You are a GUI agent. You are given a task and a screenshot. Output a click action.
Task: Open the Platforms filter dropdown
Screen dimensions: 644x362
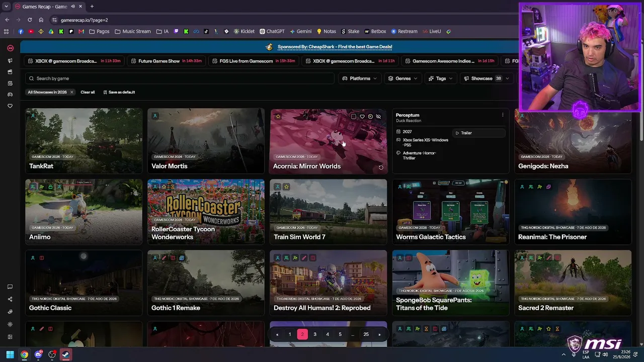tap(360, 78)
